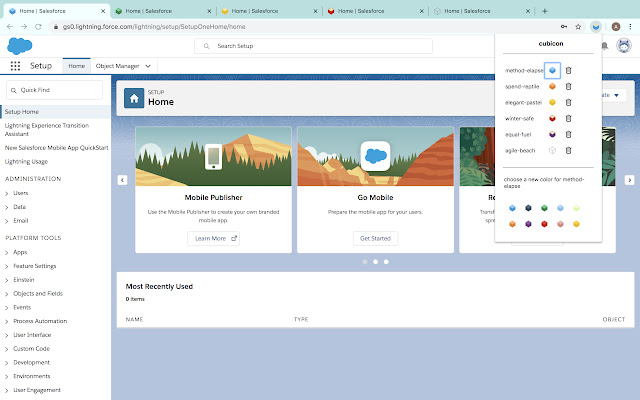The height and width of the screenshot is (400, 640).
Task: Open the Object Manager dropdown arrow
Action: click(x=148, y=66)
